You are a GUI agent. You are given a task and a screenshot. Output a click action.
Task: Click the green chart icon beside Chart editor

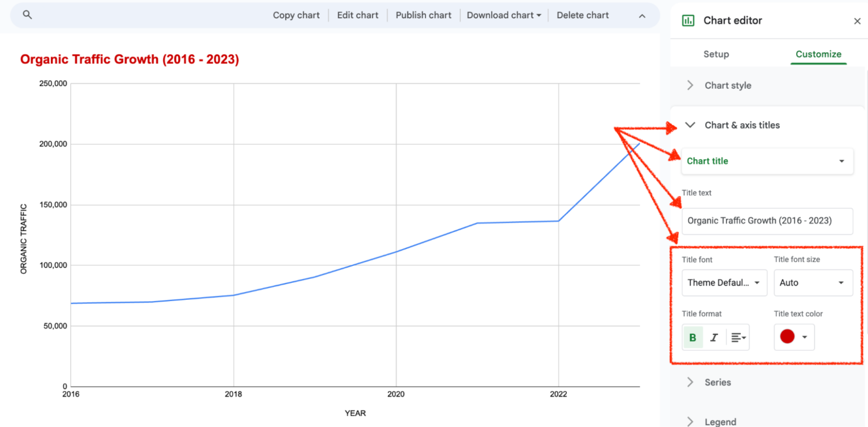pos(688,20)
